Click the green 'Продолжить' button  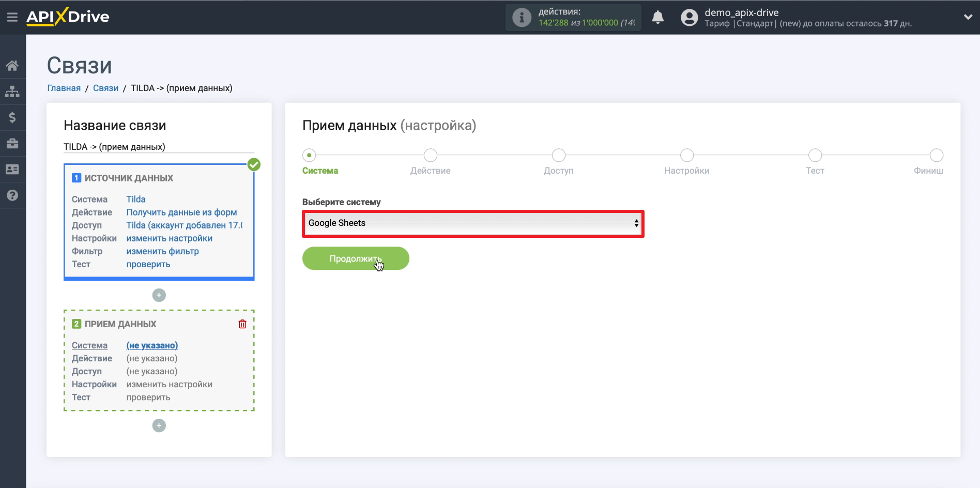click(356, 258)
